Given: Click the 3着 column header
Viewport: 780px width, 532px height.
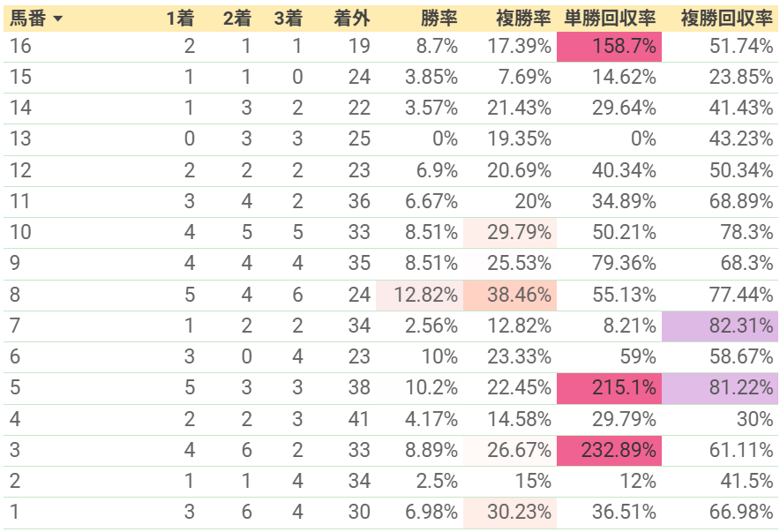Looking at the screenshot, I should 288,19.
